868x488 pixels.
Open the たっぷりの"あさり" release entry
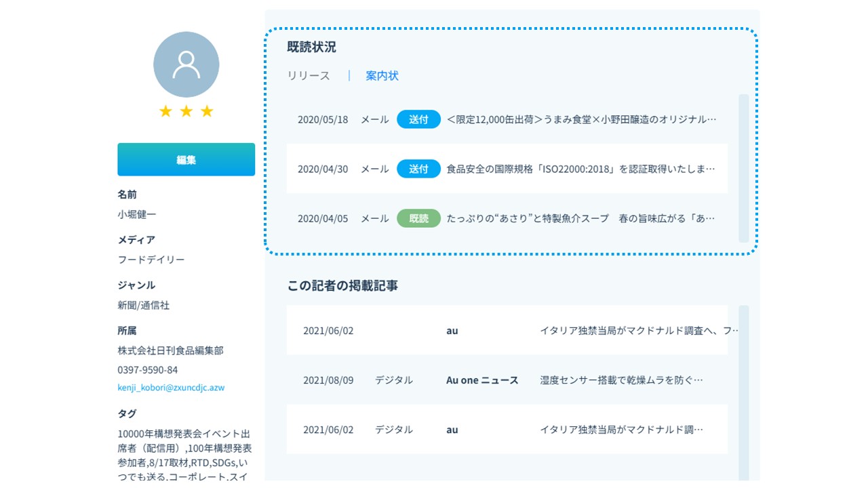tap(580, 218)
